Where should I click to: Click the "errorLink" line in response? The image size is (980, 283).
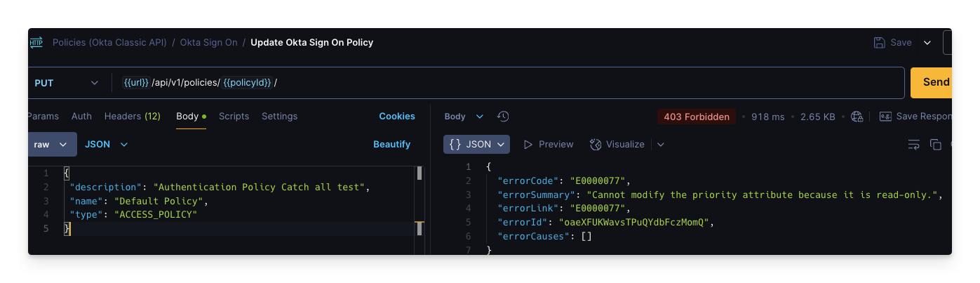tap(565, 208)
